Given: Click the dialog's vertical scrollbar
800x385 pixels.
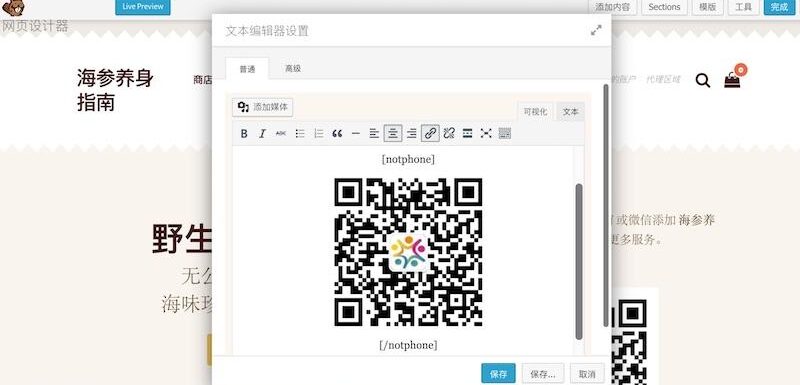Looking at the screenshot, I should tap(606, 207).
